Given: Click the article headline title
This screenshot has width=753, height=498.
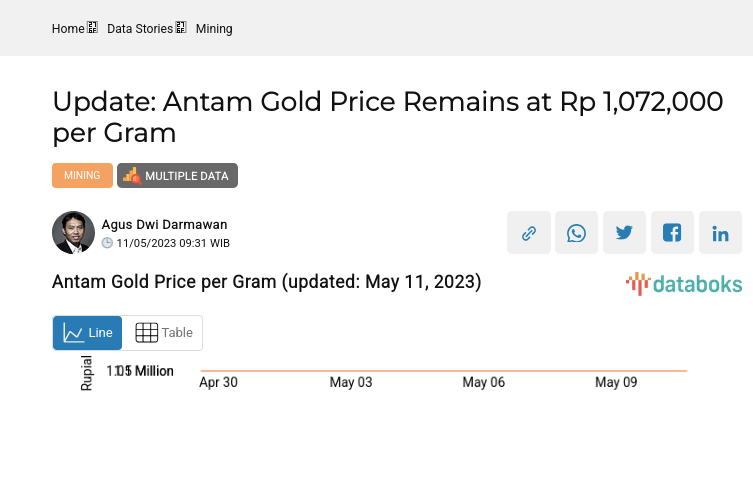Looking at the screenshot, I should (387, 117).
